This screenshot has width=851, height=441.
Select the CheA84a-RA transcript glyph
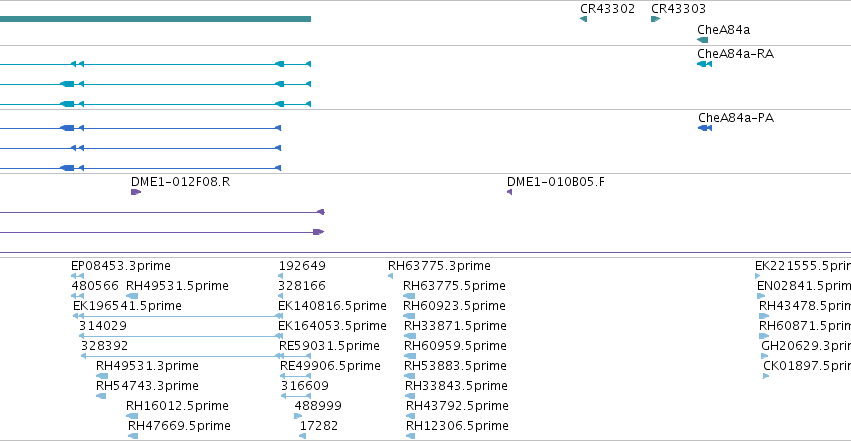tap(704, 64)
